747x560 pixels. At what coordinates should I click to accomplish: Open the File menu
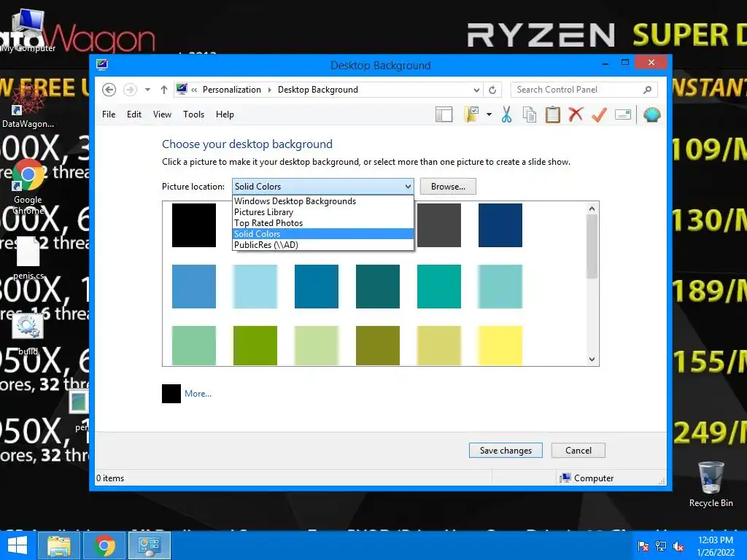[109, 114]
